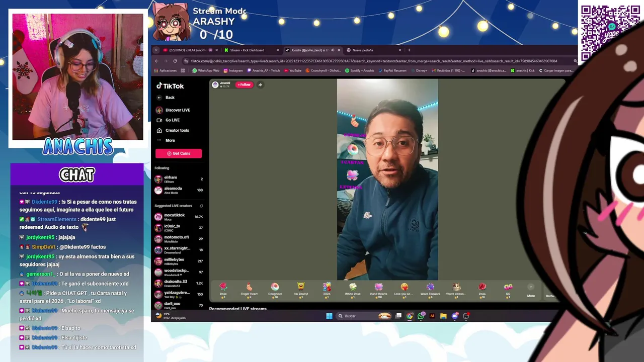This screenshot has width=644, height=362.
Task: Open the WhatsApp Web bookmark
Action: [206, 70]
